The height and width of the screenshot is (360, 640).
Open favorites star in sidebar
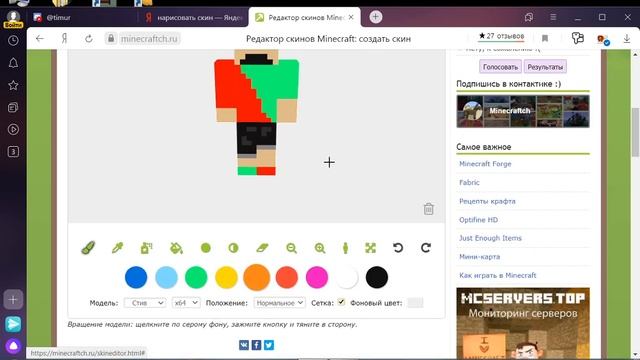pos(13,85)
